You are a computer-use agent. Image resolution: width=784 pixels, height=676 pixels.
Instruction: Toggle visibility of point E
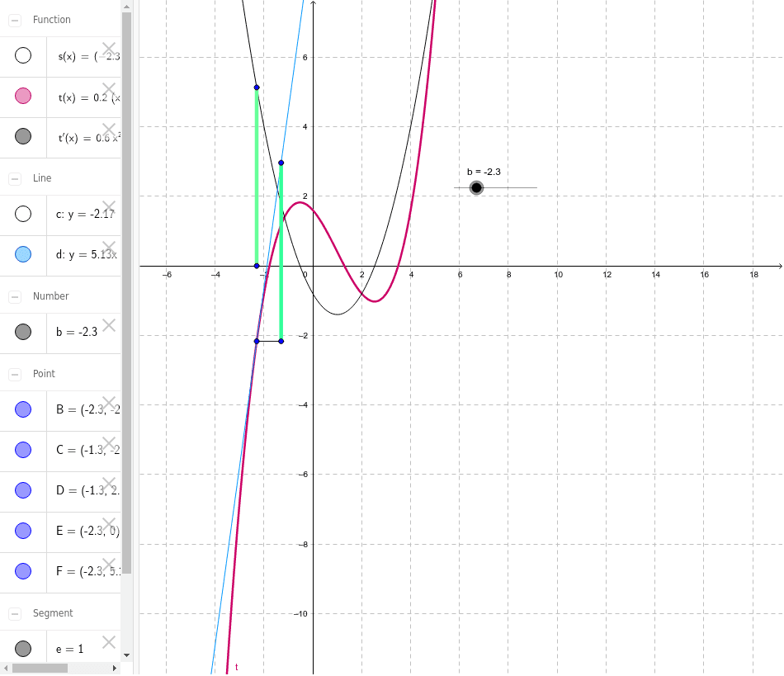[23, 531]
